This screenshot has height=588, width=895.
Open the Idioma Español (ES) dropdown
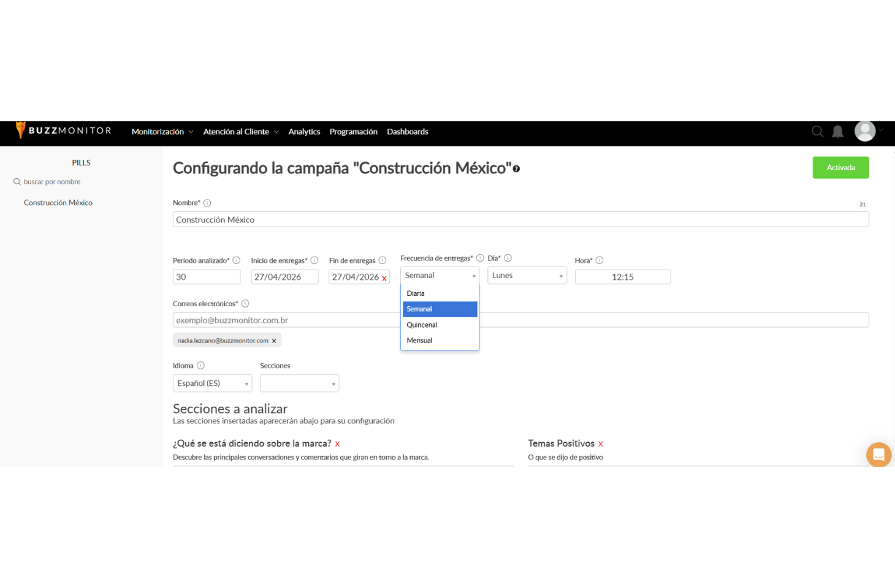[x=212, y=383]
